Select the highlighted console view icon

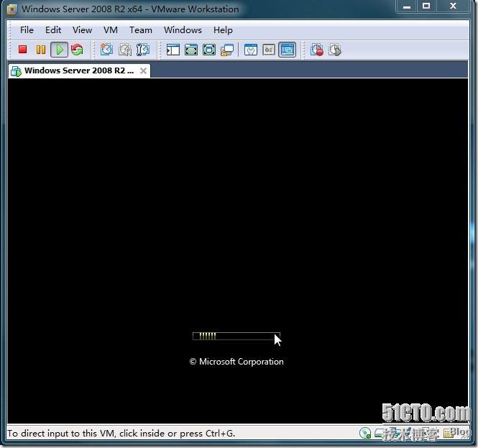point(288,50)
